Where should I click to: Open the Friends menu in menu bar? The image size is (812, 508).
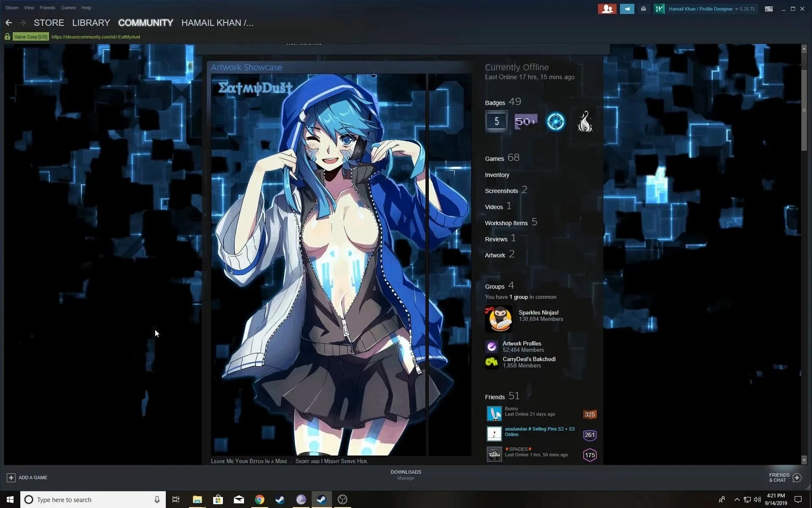pos(47,8)
